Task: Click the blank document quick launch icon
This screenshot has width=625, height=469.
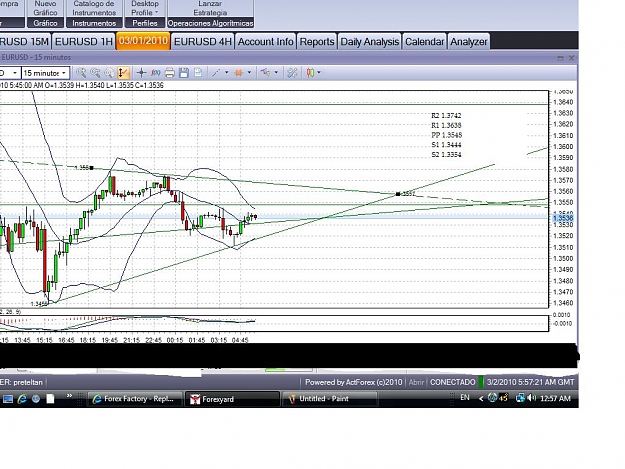Action: [x=50, y=398]
